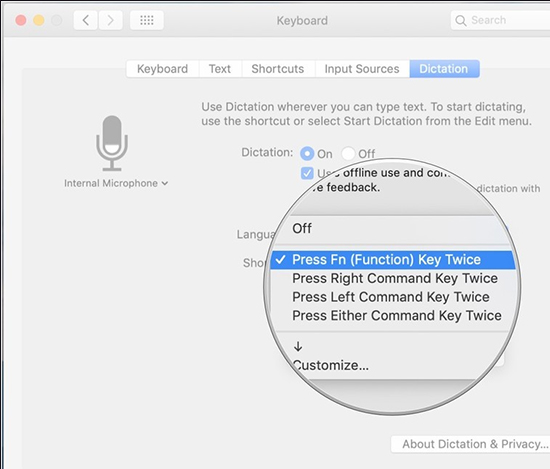Image resolution: width=550 pixels, height=469 pixels.
Task: Toggle the enhanced dictation checkbox
Action: [x=307, y=173]
